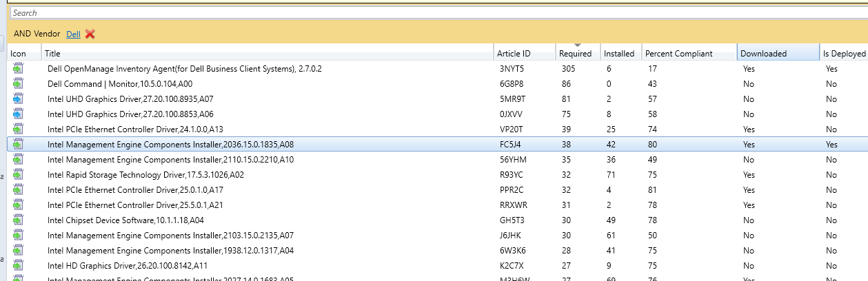
Task: Select Intel UHD Graphics Driver 27.20.100.8853 title
Action: 130,114
